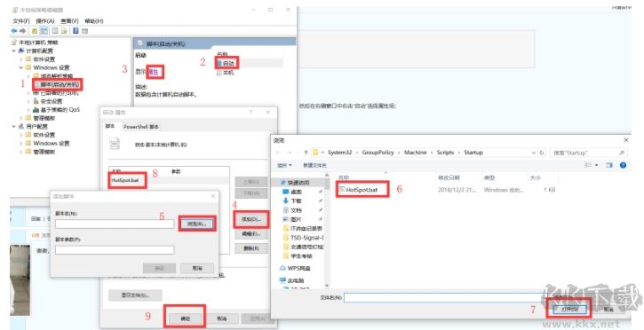The width and height of the screenshot is (644, 330).
Task: Open 图片 in the navigation pane
Action: click(x=296, y=219)
